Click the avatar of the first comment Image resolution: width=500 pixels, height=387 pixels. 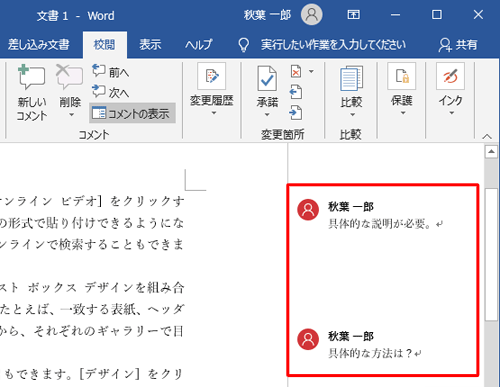tap(308, 210)
